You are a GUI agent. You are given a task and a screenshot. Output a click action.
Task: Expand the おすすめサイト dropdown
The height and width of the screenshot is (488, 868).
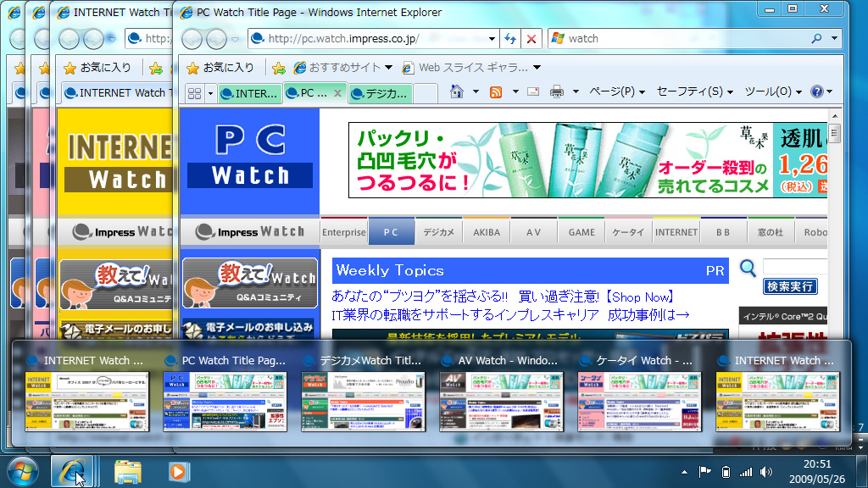(388, 68)
